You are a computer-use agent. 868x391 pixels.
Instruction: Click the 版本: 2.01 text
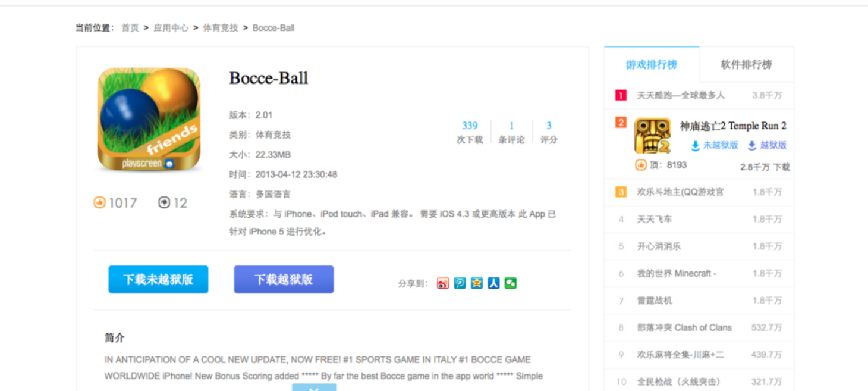click(251, 115)
